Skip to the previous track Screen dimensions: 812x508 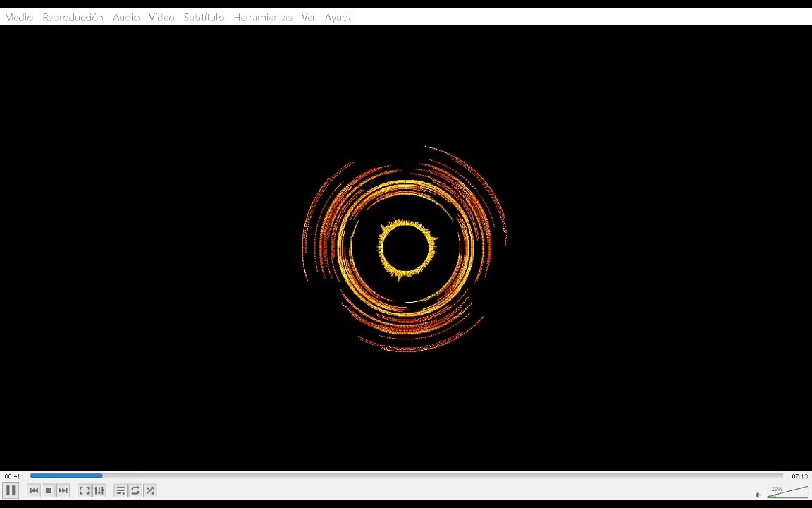tap(34, 490)
